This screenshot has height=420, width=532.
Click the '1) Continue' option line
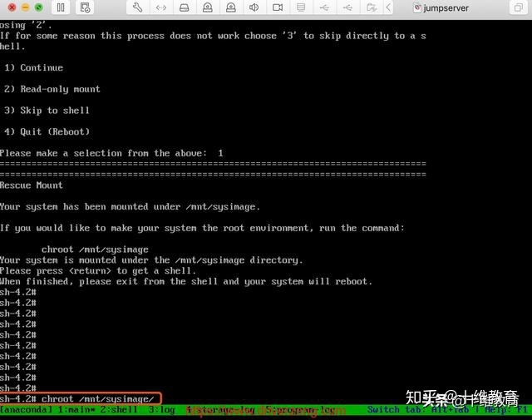[33, 67]
